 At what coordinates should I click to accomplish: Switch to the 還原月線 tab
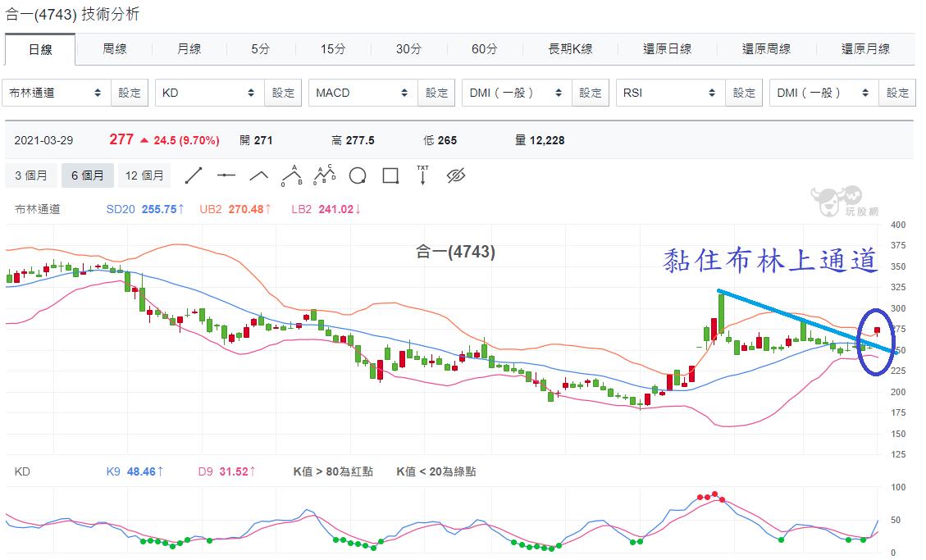pos(866,49)
